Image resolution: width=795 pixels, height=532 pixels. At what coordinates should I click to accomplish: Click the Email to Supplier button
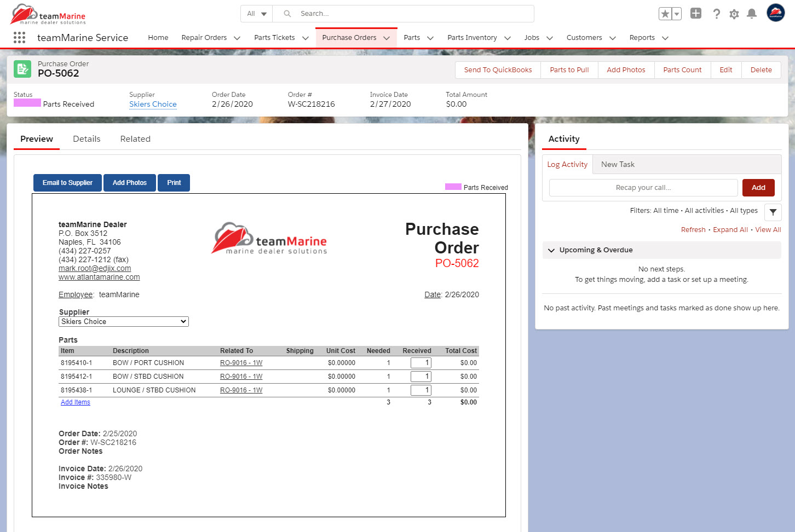coord(67,182)
